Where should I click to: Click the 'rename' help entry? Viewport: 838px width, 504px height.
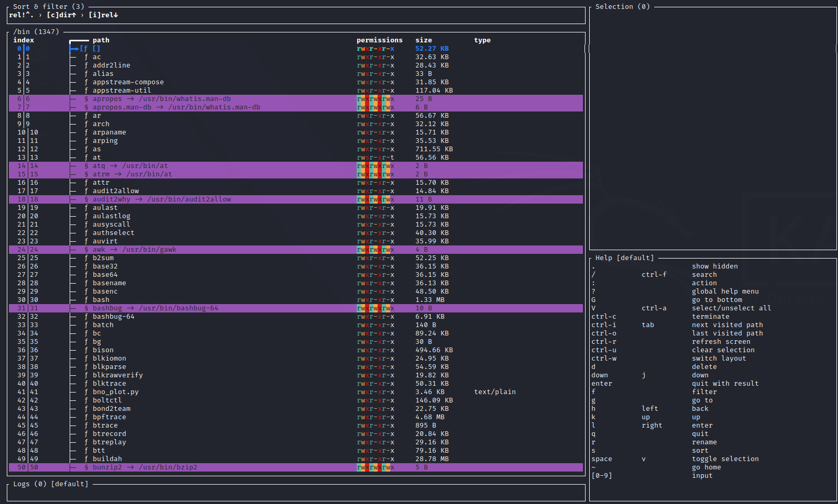pos(704,442)
